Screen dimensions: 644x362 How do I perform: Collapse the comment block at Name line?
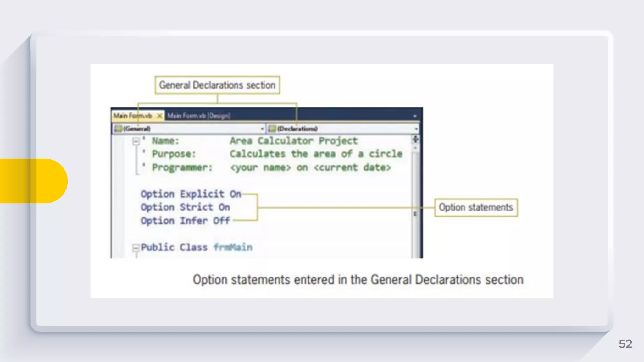click(136, 142)
